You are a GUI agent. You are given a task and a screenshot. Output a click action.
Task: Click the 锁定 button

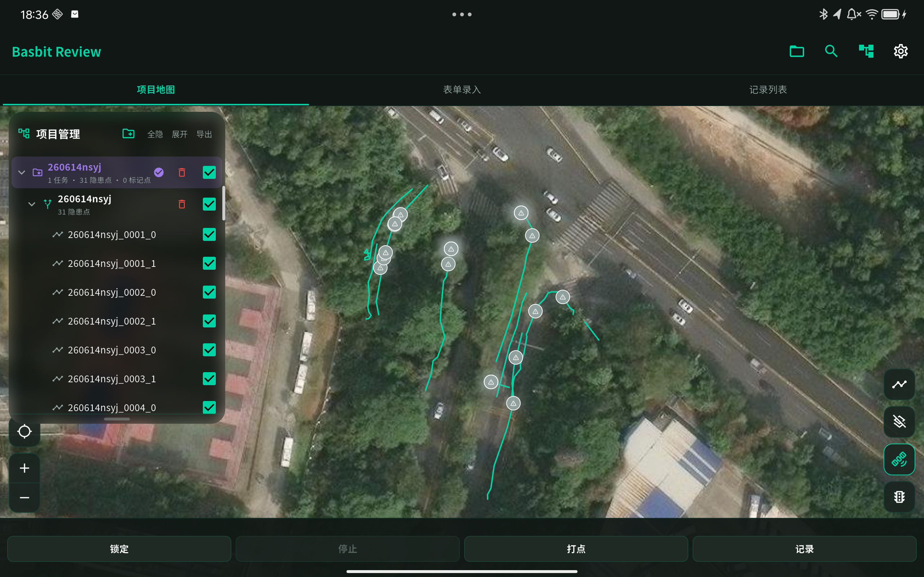click(119, 549)
